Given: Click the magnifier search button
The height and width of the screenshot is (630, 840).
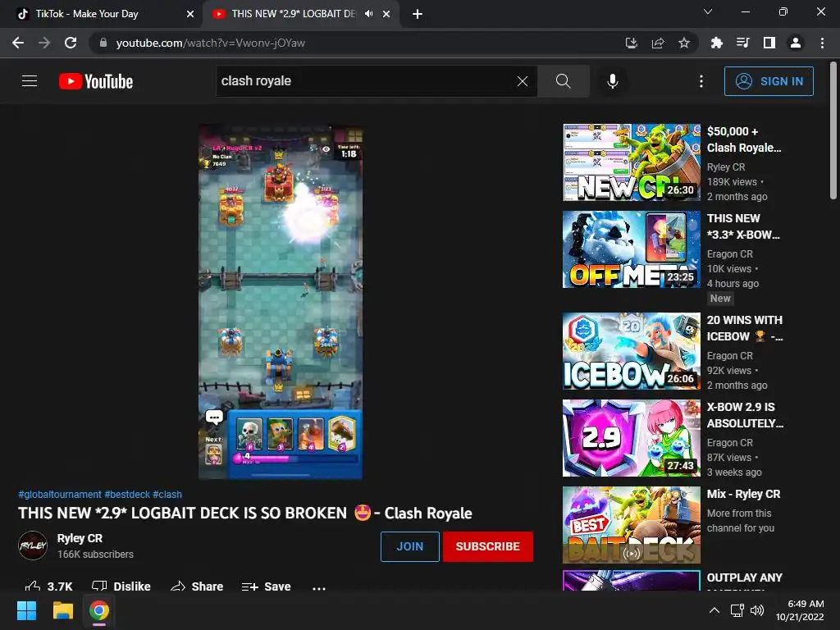Looking at the screenshot, I should 563,81.
